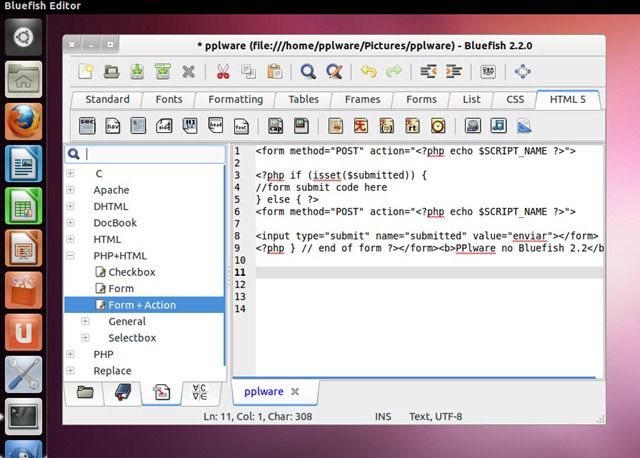Open a file using the folder icon
Screen dimensions: 640x458
111,71
